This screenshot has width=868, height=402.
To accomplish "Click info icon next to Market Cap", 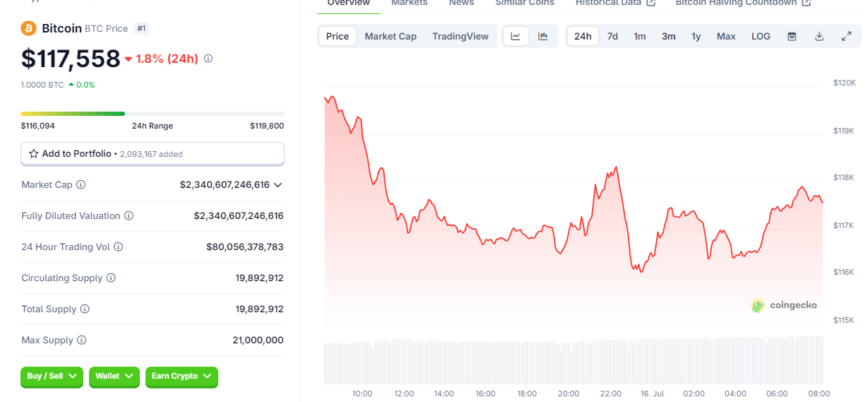I will pos(81,184).
